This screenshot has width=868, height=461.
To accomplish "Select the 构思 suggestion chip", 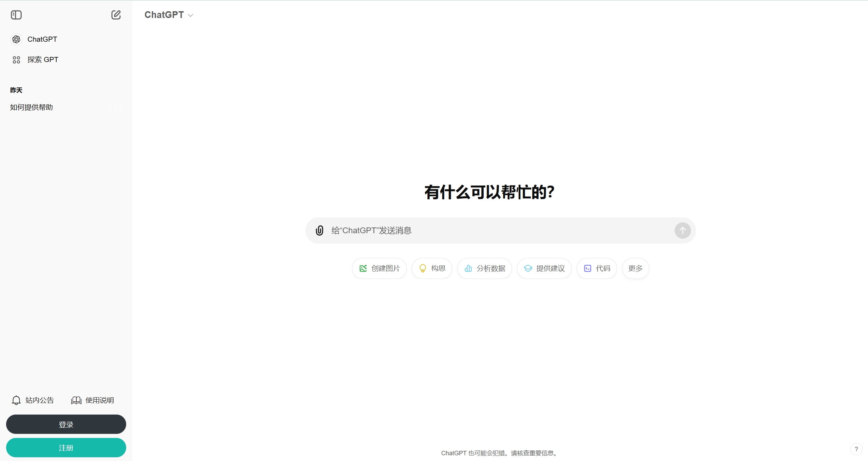I will pos(432,268).
